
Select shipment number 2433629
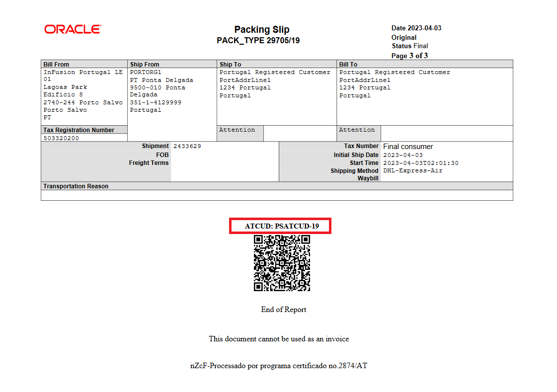click(187, 146)
